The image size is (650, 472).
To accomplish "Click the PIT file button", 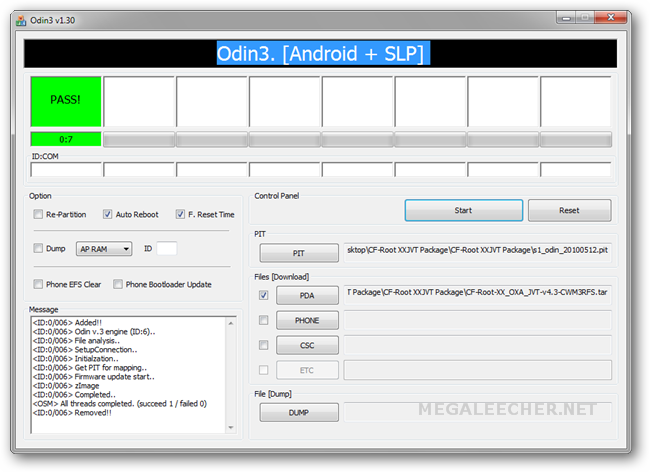I will click(299, 253).
